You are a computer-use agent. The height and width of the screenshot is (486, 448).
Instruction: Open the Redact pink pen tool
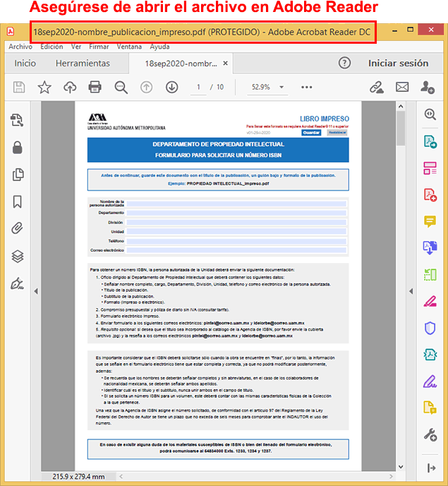click(x=430, y=302)
